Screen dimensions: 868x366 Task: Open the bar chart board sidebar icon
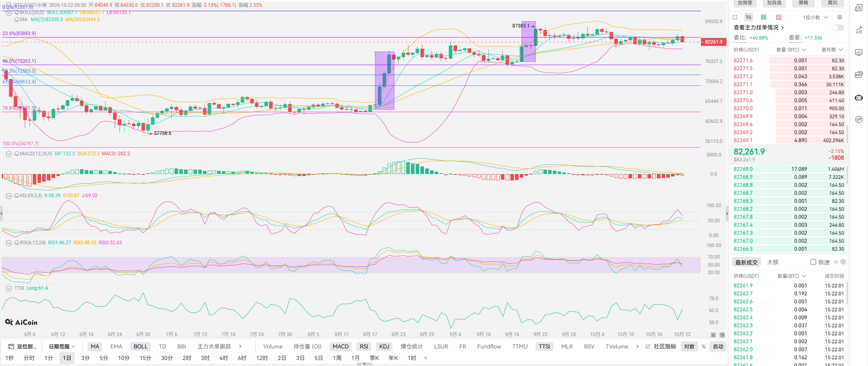click(858, 52)
